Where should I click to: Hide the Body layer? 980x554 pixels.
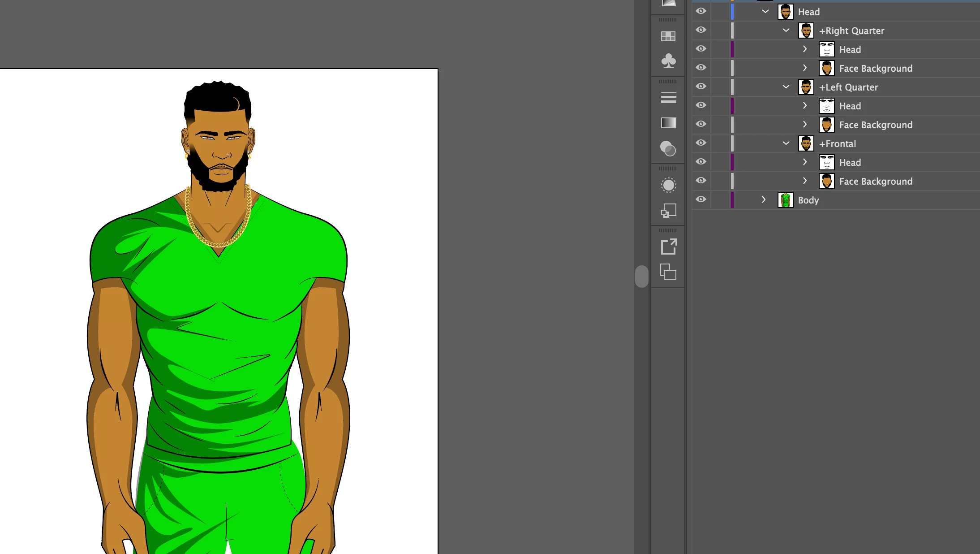coord(701,199)
